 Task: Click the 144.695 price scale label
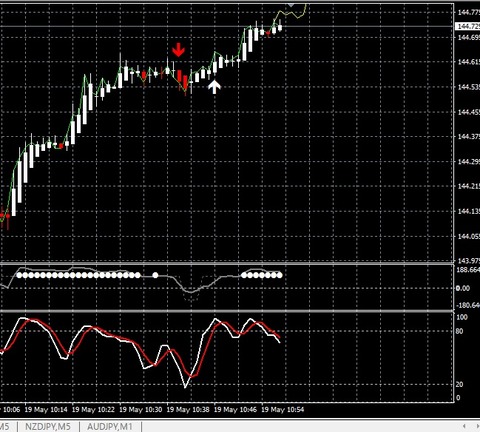pos(469,37)
